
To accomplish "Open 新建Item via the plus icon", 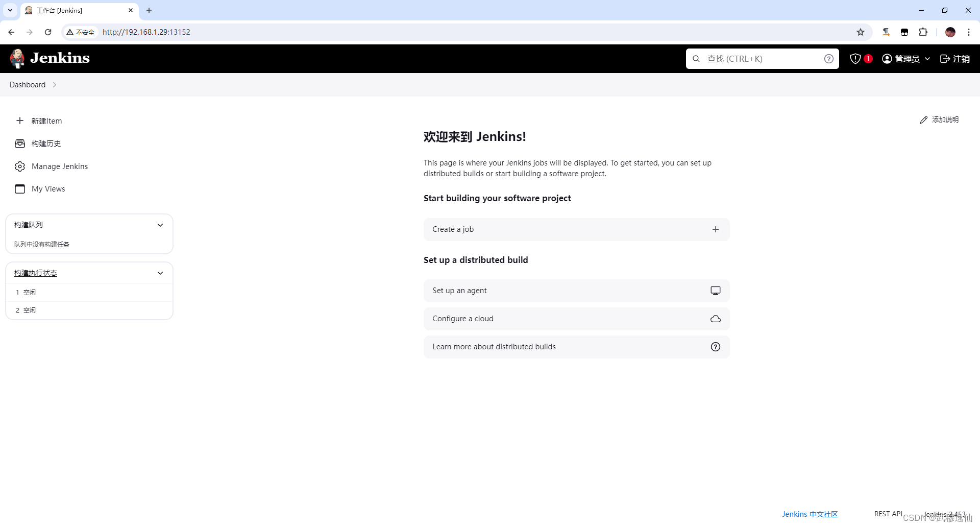I will pos(20,121).
